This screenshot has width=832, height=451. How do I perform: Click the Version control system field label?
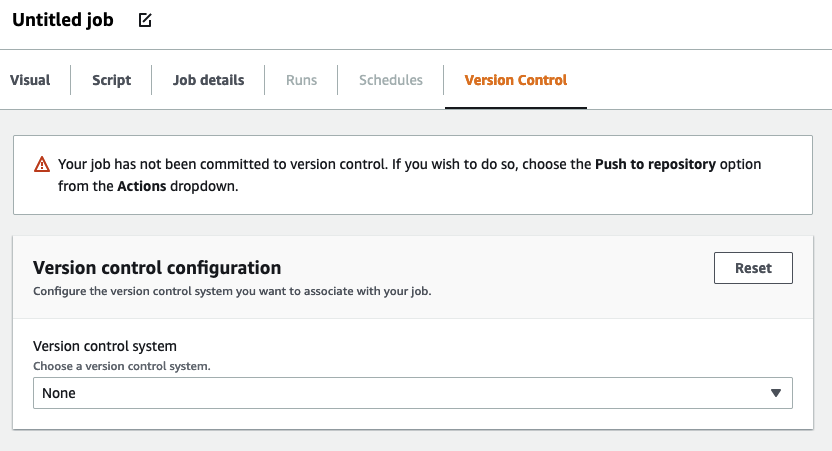coord(105,346)
